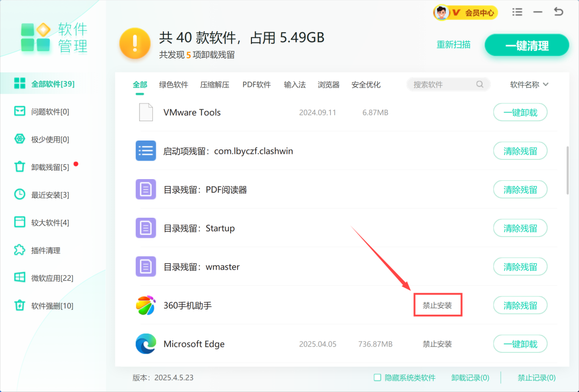Image resolution: width=579 pixels, height=392 pixels.
Task: Click the PDF阅读器 directory residue icon
Action: 146,189
